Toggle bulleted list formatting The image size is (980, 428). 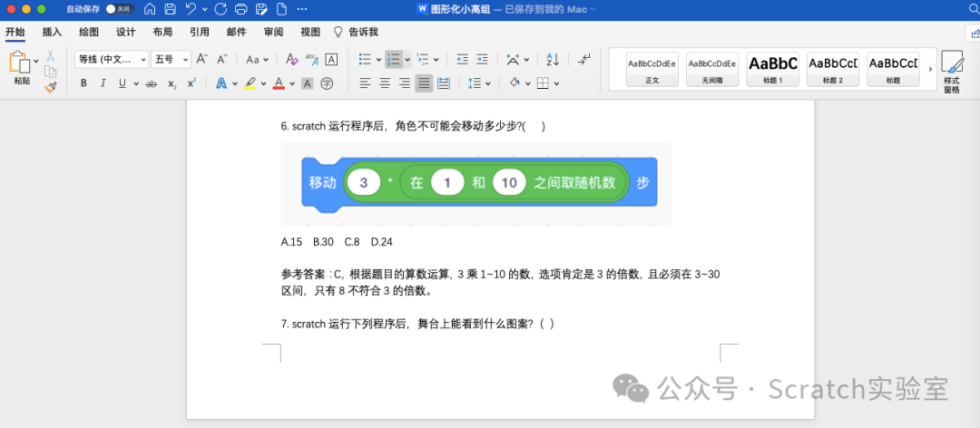[365, 59]
